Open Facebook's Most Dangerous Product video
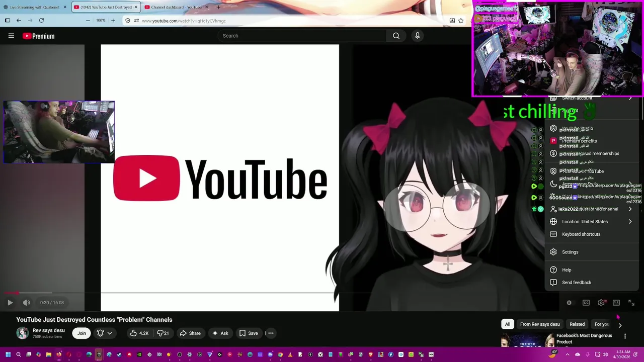 point(584,338)
